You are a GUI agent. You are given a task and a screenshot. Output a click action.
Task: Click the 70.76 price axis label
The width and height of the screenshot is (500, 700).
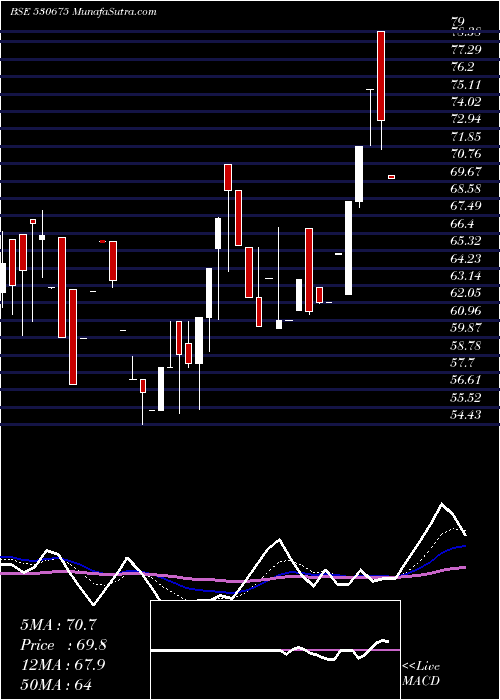pos(466,154)
